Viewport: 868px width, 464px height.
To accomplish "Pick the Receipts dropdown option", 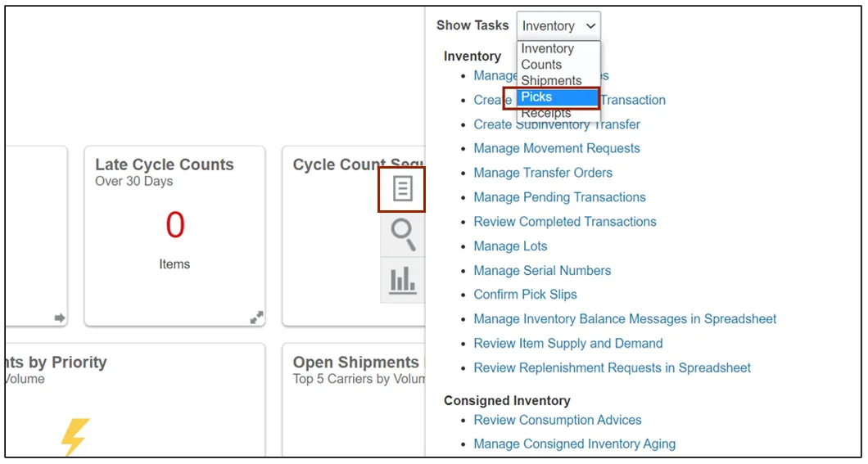I will coord(546,114).
